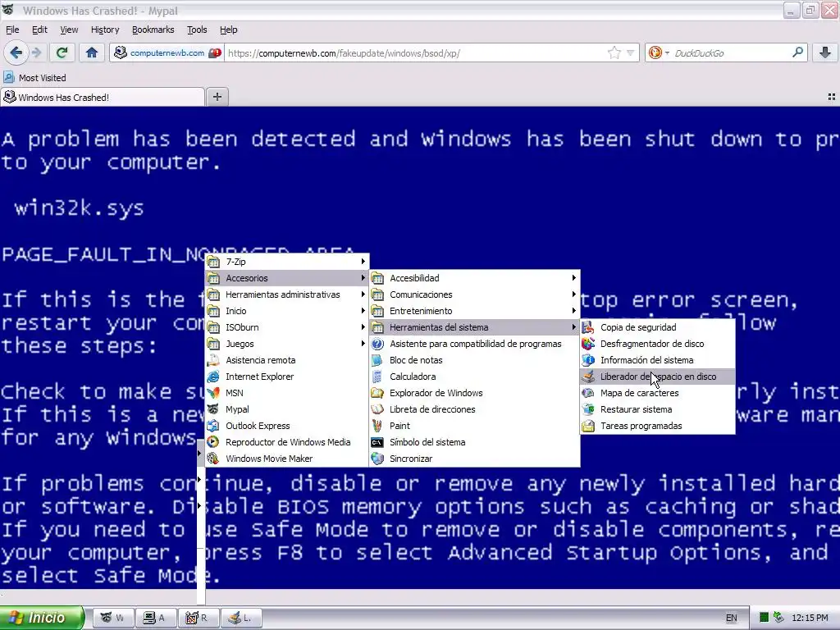The width and height of the screenshot is (840, 630).
Task: Open Mapa de caracteres
Action: pyautogui.click(x=657, y=393)
